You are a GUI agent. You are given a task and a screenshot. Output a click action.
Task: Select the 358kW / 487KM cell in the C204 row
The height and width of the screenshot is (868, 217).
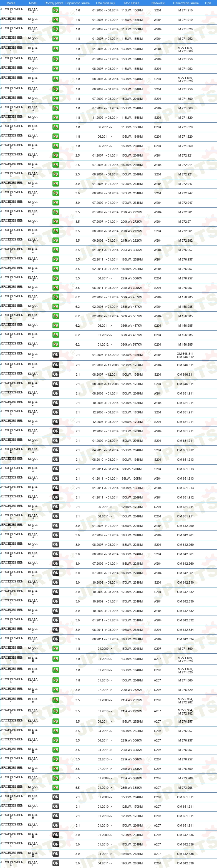(x=132, y=335)
